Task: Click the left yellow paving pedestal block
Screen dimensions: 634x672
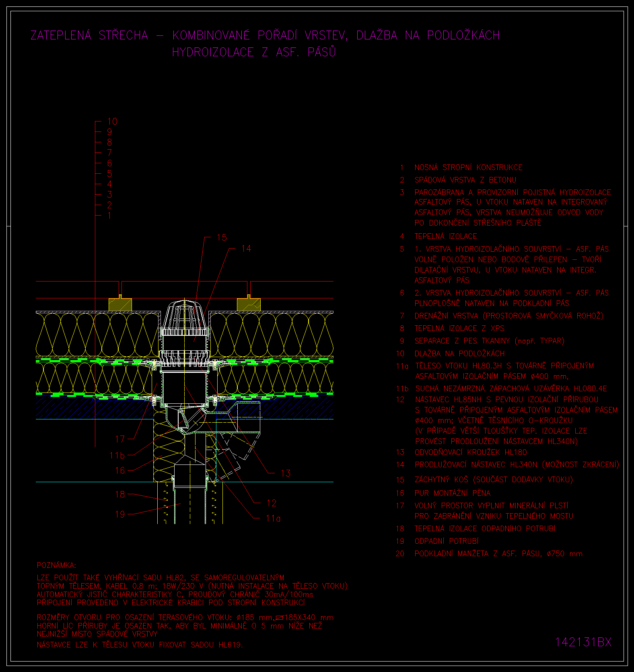Action: [x=120, y=304]
